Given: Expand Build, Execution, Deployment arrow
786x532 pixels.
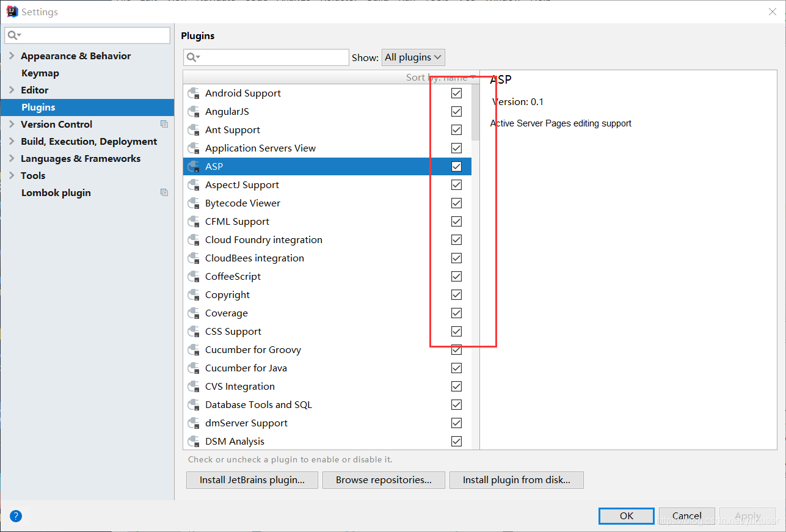Looking at the screenshot, I should point(12,141).
